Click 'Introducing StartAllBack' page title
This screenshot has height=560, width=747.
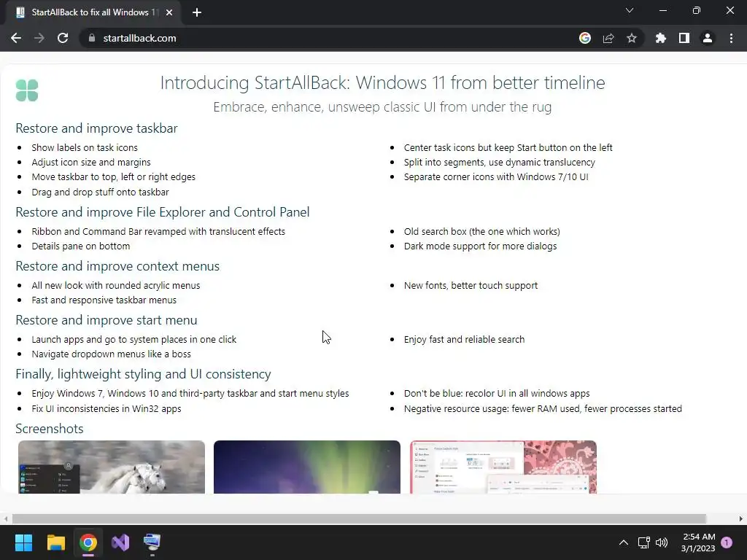[382, 83]
